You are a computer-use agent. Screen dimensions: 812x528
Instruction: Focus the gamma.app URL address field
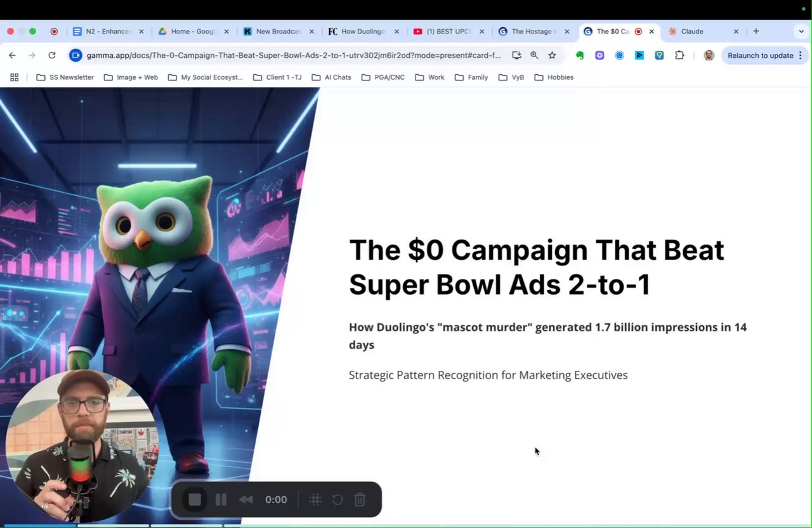(x=294, y=55)
